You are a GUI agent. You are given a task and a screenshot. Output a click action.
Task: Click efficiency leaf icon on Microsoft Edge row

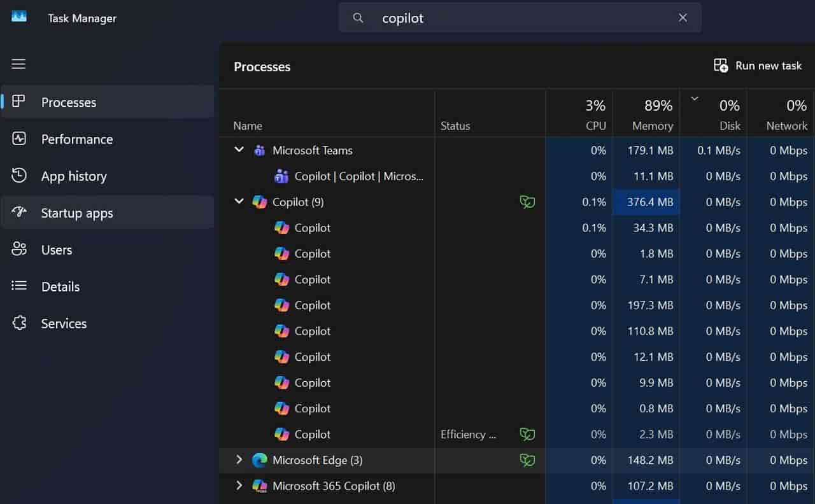(527, 459)
